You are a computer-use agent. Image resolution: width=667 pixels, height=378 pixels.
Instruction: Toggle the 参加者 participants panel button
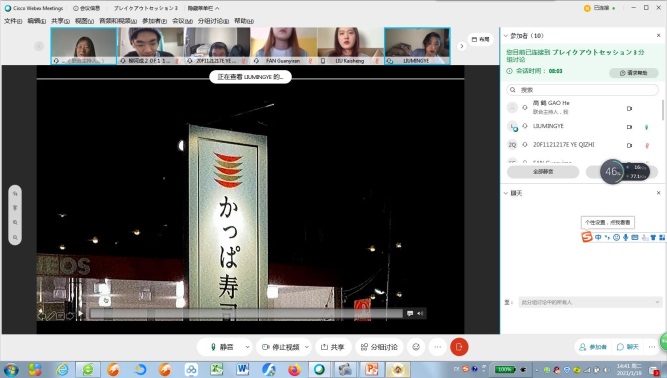click(593, 347)
